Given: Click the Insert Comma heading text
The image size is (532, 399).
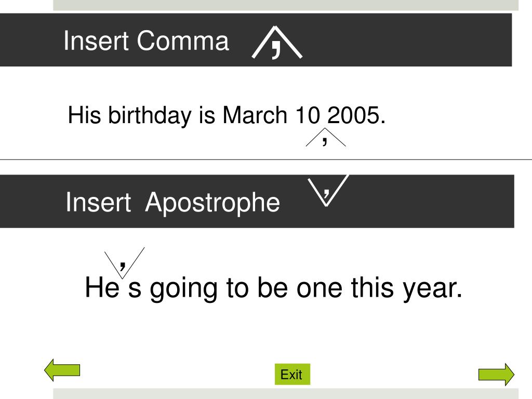Looking at the screenshot, I should pos(146,41).
